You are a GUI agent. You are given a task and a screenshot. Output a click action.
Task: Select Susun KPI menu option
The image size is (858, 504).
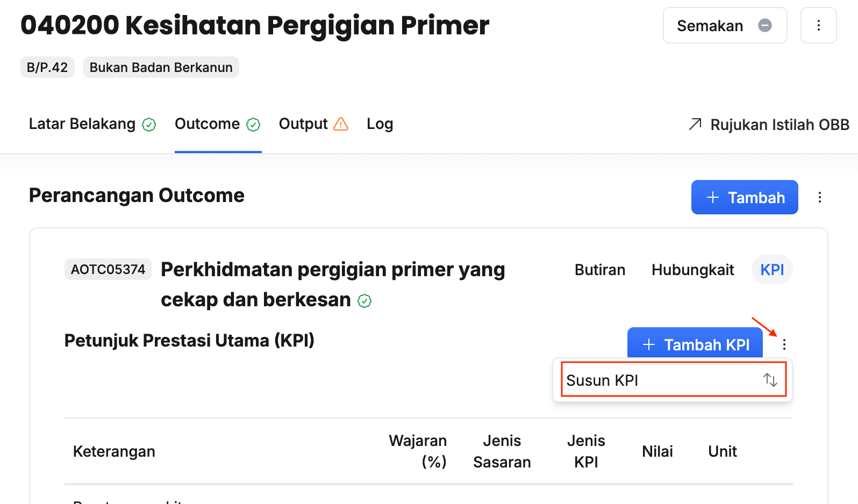(602, 380)
